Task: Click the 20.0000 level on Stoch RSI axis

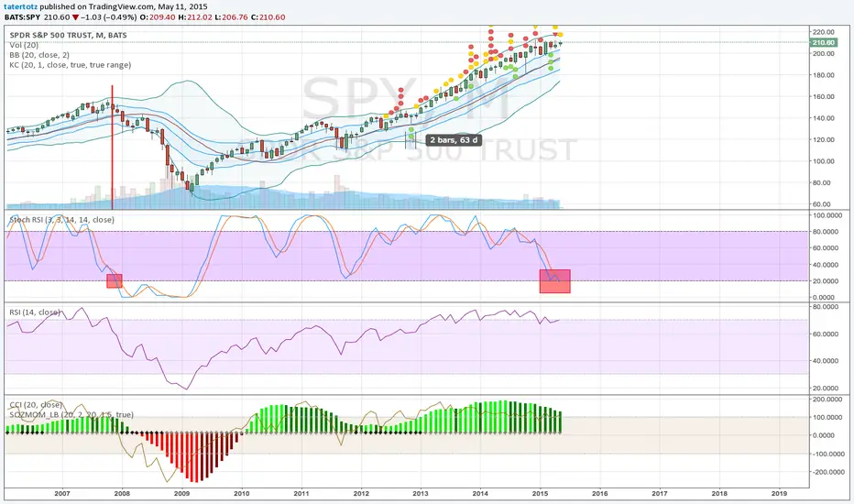Action: pos(823,281)
